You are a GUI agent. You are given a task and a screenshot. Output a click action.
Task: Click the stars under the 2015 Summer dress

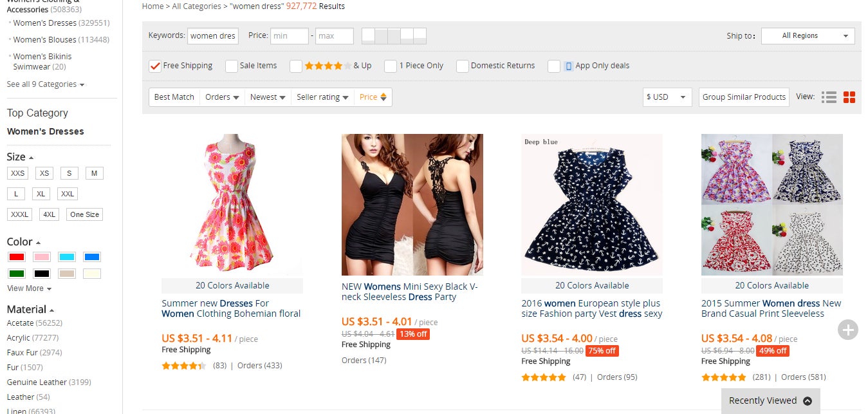coord(724,377)
